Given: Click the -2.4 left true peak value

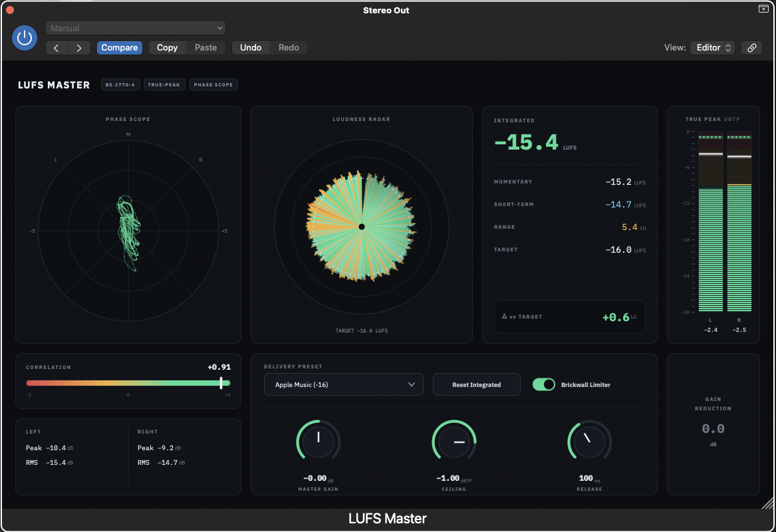Looking at the screenshot, I should pyautogui.click(x=711, y=330).
